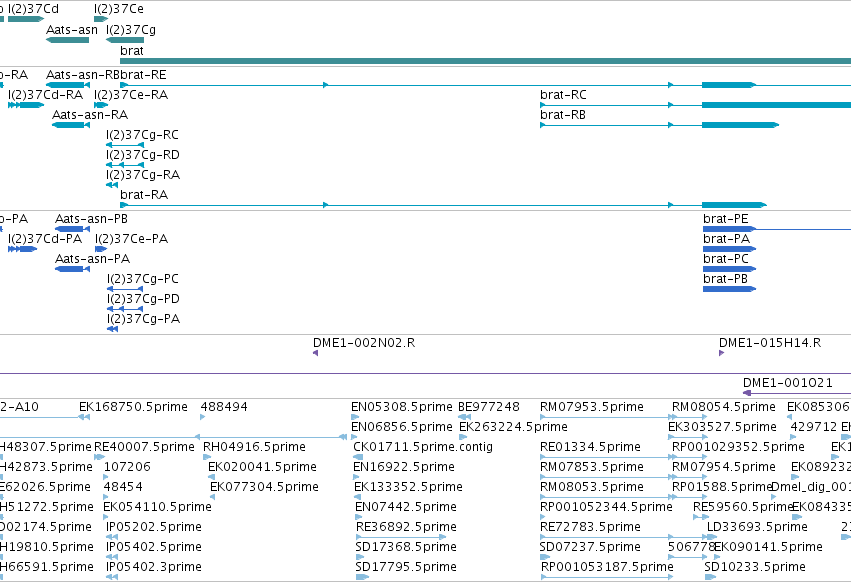Click the l(2)37Cd-RA transcript label
This screenshot has height=582, width=851.
pyautogui.click(x=46, y=95)
